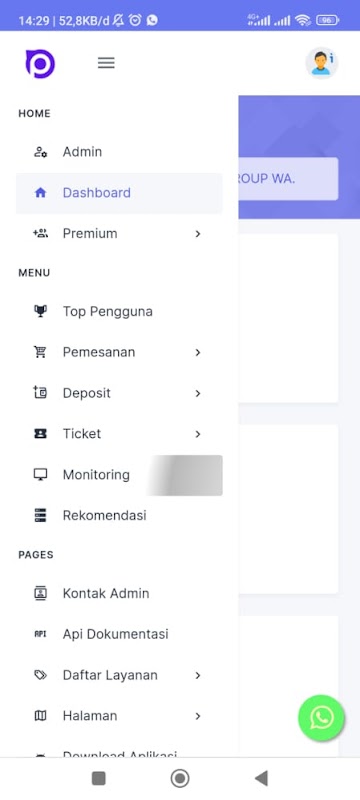The height and width of the screenshot is (800, 360).
Task: Open the Download Aplikasi menu entry
Action: 119,753
